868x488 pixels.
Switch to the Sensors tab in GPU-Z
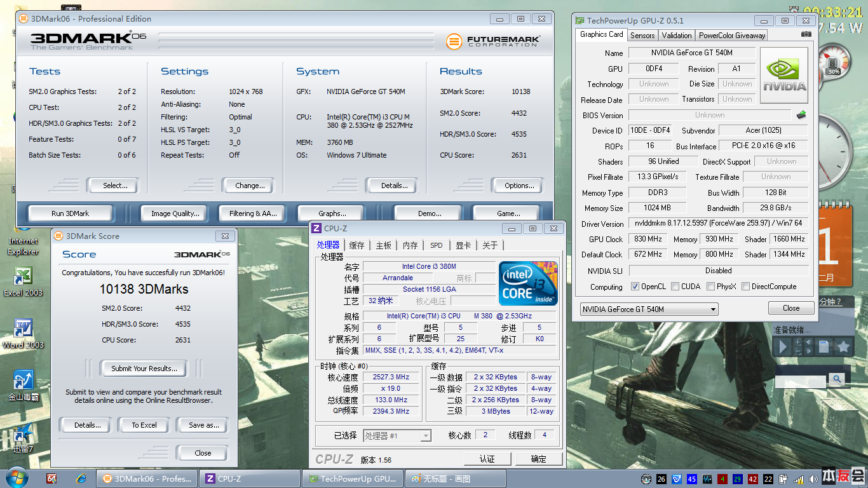tap(642, 36)
